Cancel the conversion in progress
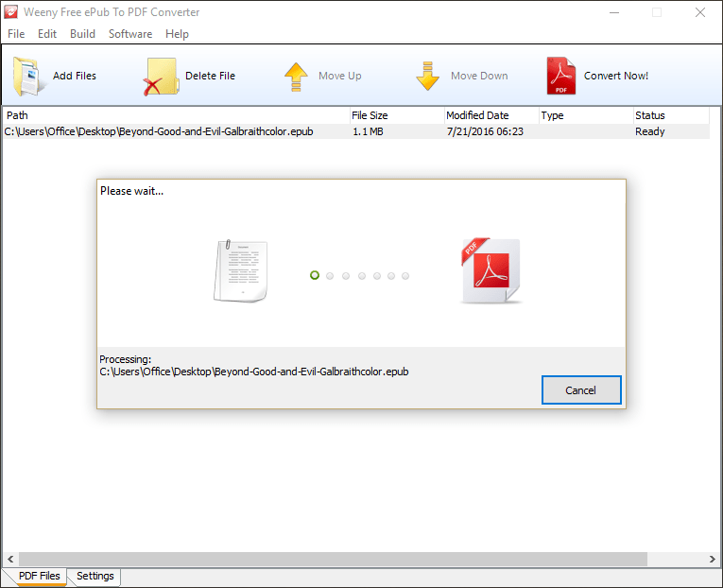 581,390
